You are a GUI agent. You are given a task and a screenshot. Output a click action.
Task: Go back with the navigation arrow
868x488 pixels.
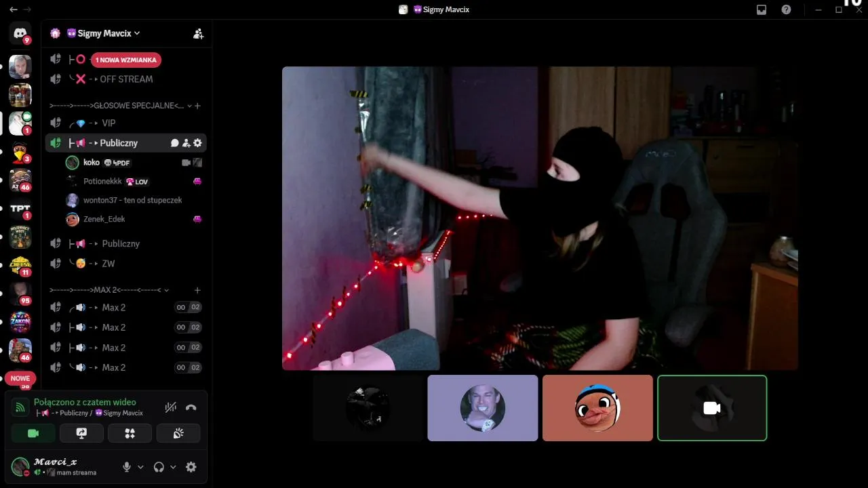click(14, 9)
